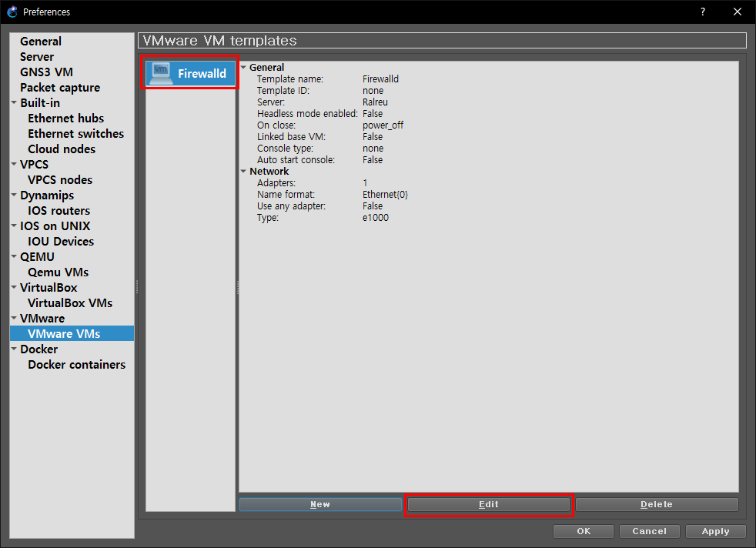Click the Edit template button
The width and height of the screenshot is (756, 548).
tap(488, 504)
